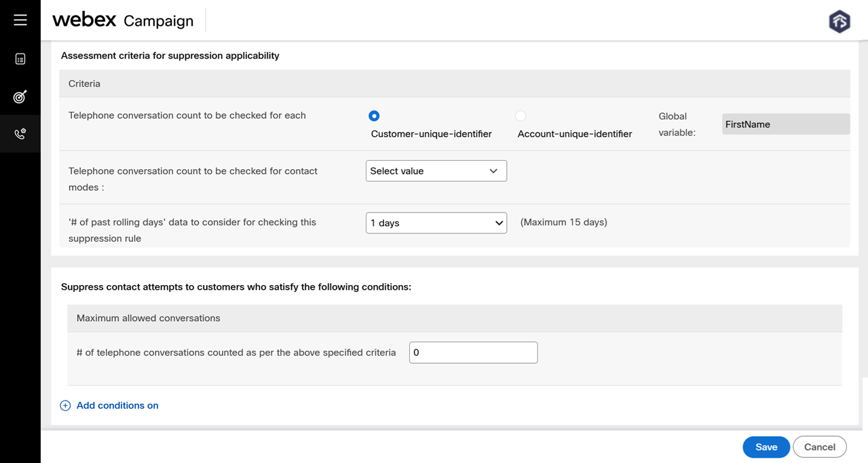Click the Global variable: label

[677, 124]
